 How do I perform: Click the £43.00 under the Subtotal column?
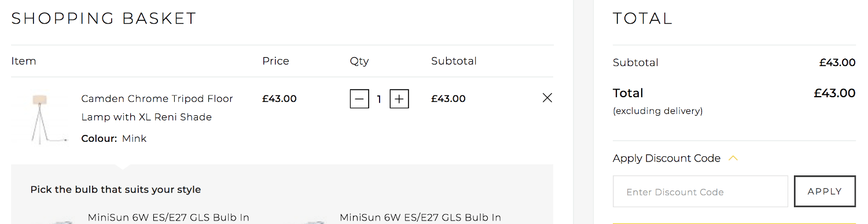[x=448, y=98]
